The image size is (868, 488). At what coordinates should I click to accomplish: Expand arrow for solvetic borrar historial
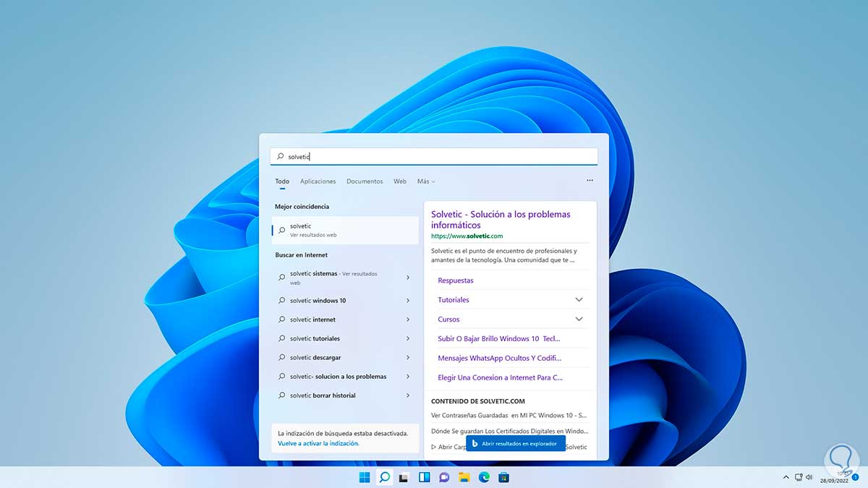click(408, 395)
